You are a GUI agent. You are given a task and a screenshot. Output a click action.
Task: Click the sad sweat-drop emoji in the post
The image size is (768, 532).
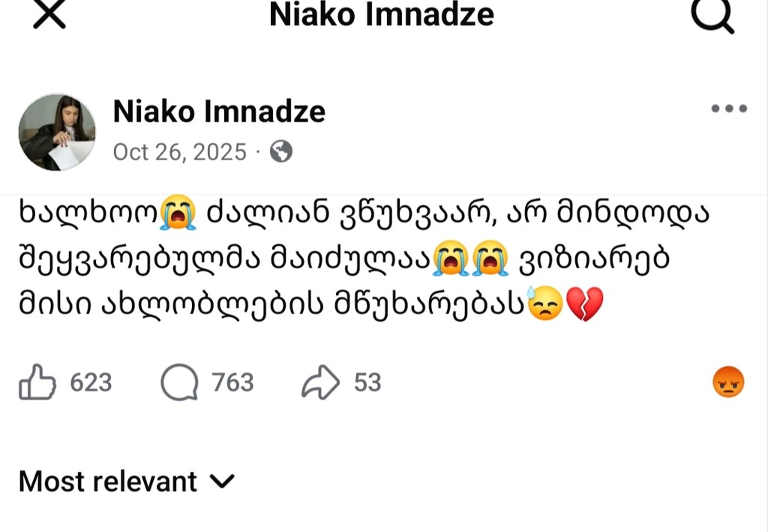tap(545, 306)
